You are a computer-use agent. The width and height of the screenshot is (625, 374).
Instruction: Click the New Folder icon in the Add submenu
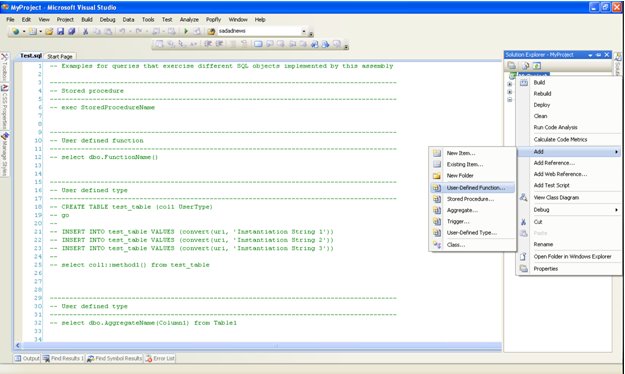point(437,175)
